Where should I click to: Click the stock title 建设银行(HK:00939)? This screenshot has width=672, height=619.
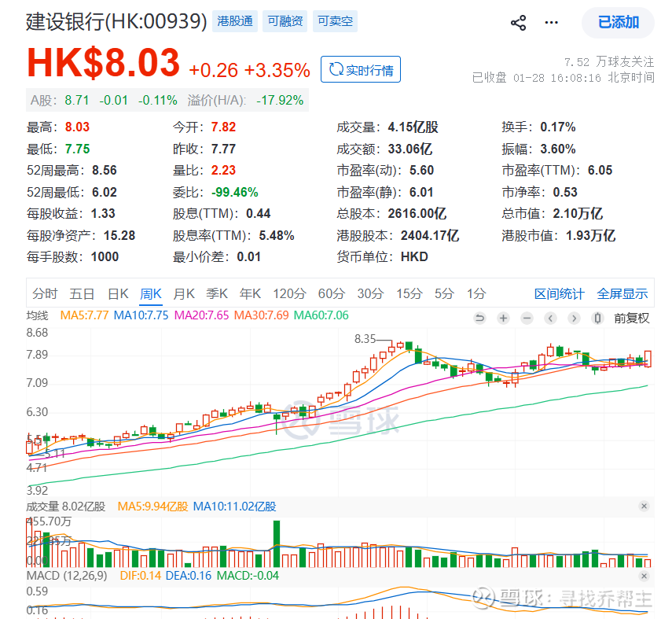pos(116,21)
